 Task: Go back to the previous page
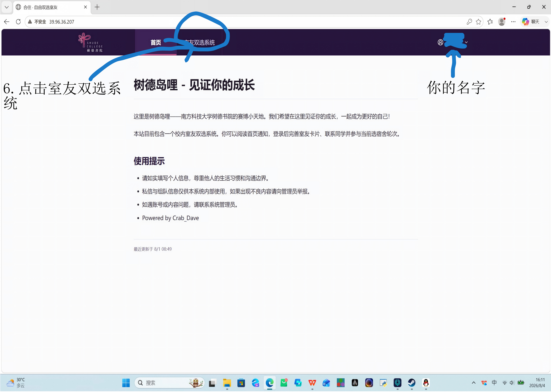[7, 22]
